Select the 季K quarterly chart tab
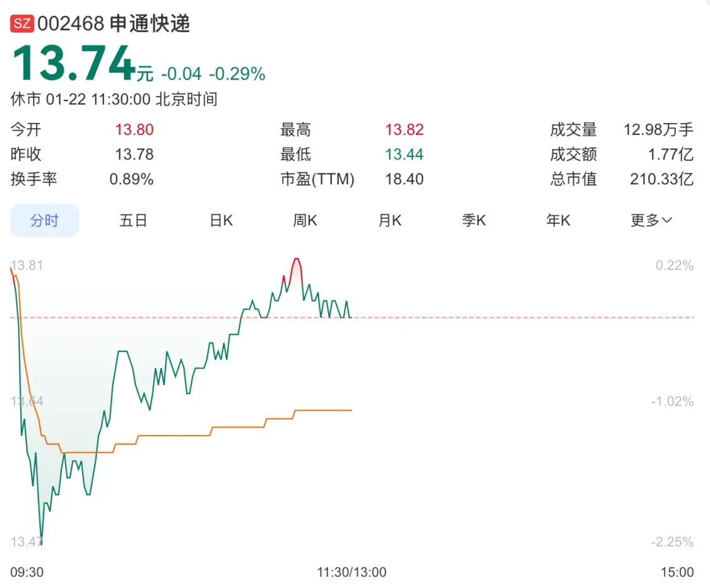The width and height of the screenshot is (710, 588). coord(473,220)
